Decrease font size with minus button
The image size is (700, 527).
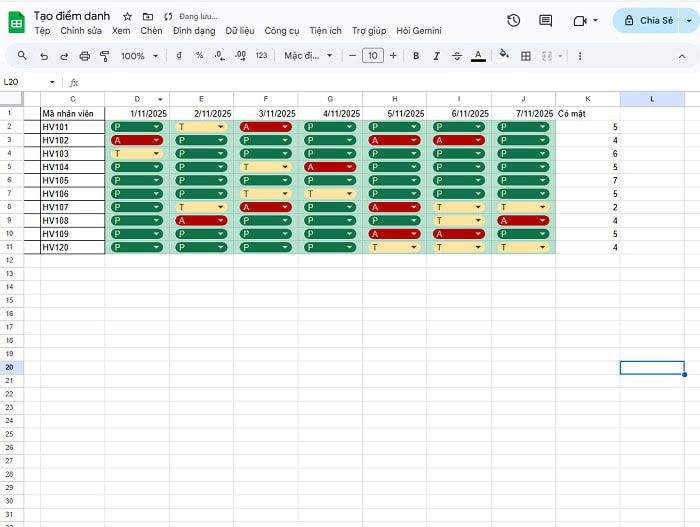[x=352, y=56]
